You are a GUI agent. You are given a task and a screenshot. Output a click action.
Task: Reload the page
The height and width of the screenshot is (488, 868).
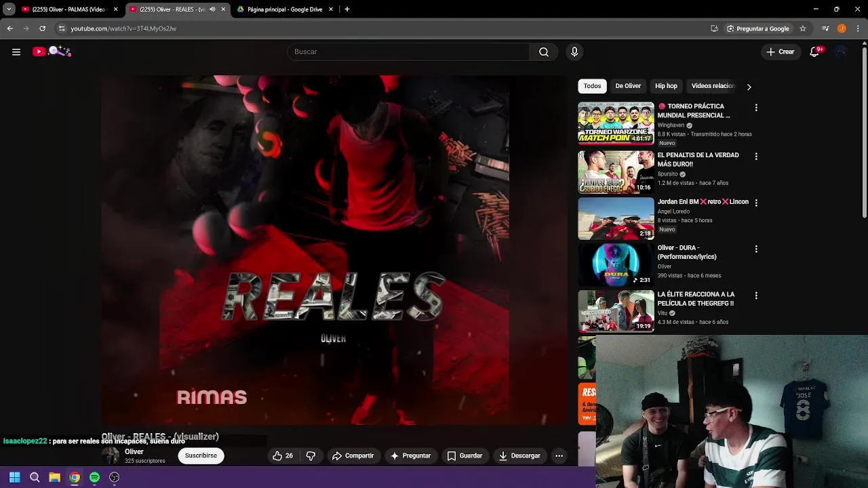[42, 28]
